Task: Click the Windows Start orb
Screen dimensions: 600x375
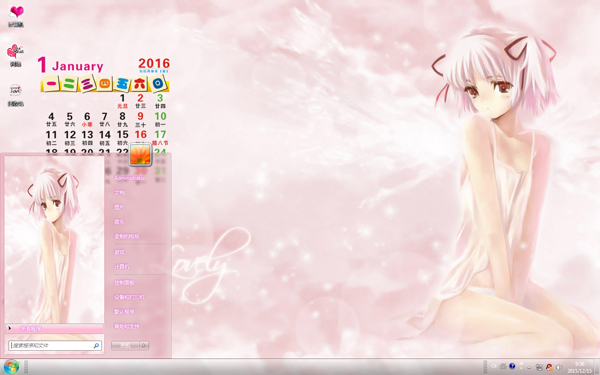Action: pyautogui.click(x=11, y=367)
